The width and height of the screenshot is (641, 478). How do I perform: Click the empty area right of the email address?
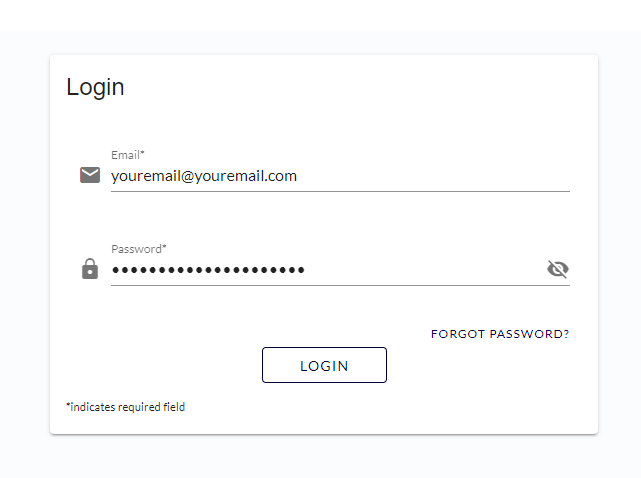[x=433, y=176]
